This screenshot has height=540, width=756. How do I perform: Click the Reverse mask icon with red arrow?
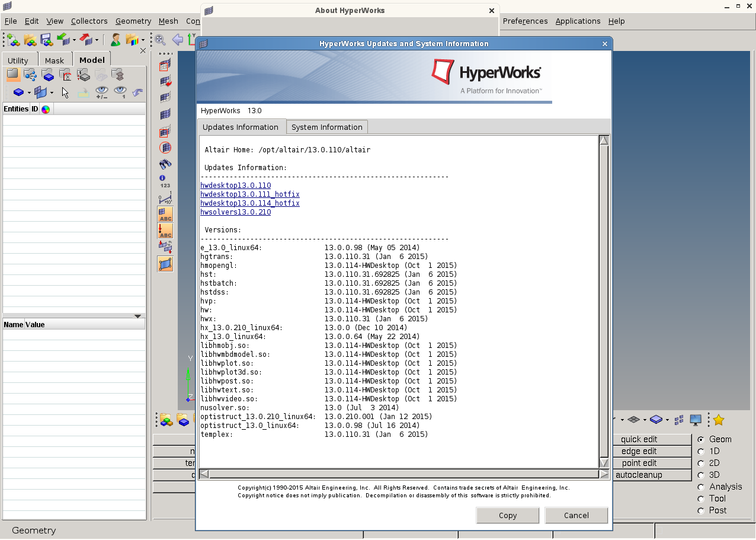(165, 82)
